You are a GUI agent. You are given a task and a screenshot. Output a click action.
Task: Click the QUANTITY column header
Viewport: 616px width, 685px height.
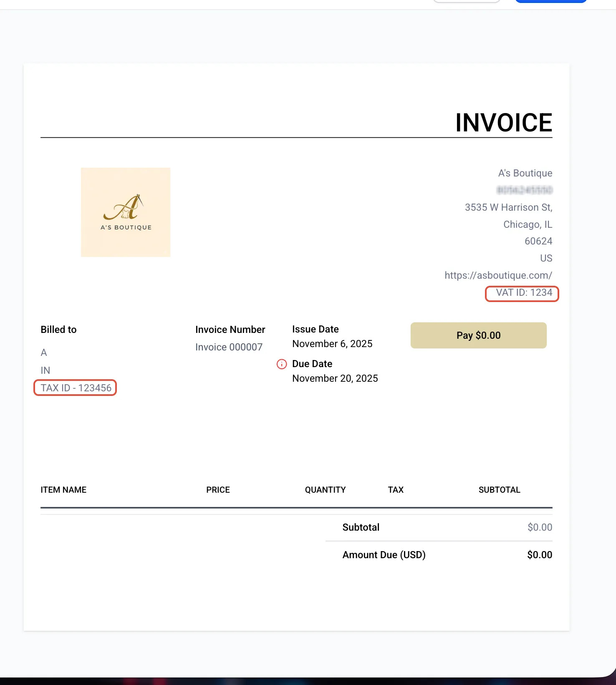(x=325, y=490)
